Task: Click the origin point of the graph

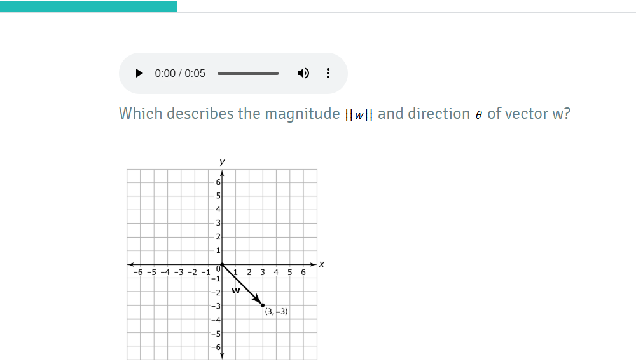Action: (222, 264)
